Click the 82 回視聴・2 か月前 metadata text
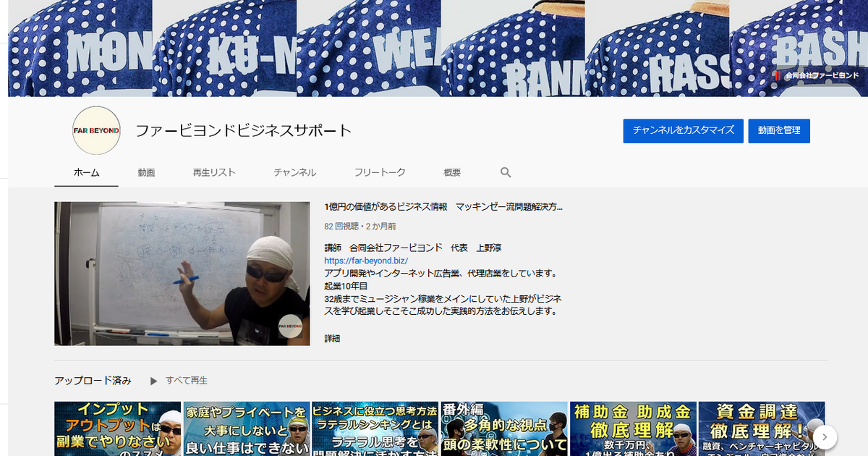Viewport: 868px width, 456px height. (x=360, y=227)
